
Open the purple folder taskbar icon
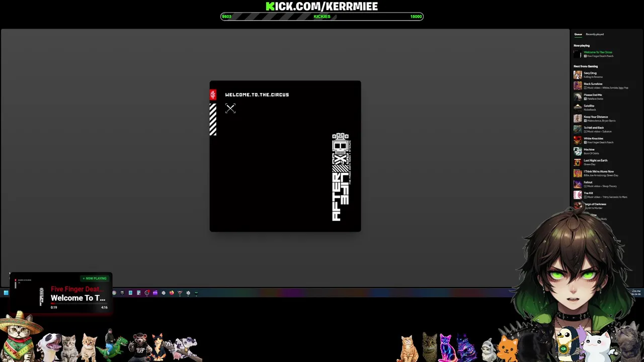click(155, 293)
